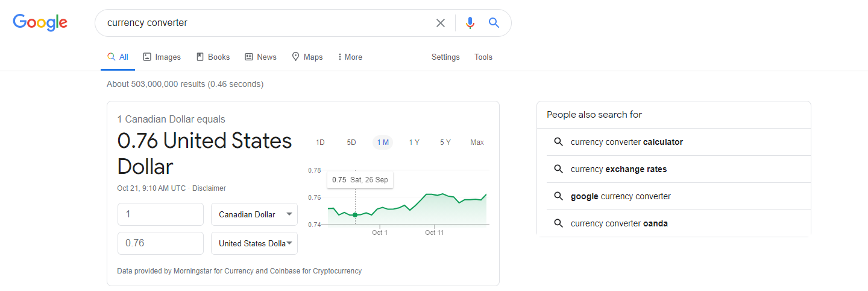Click the Google logo
Image resolution: width=868 pixels, height=291 pixels.
click(x=40, y=23)
